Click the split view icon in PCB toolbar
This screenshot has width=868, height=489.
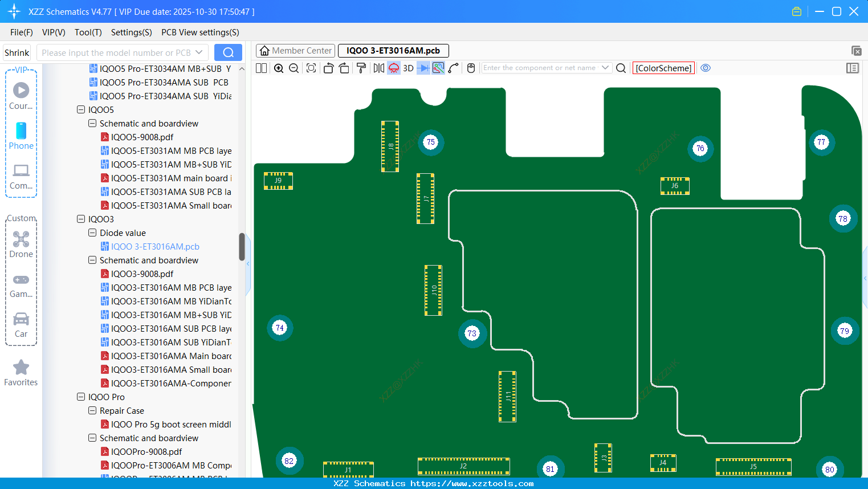point(262,68)
